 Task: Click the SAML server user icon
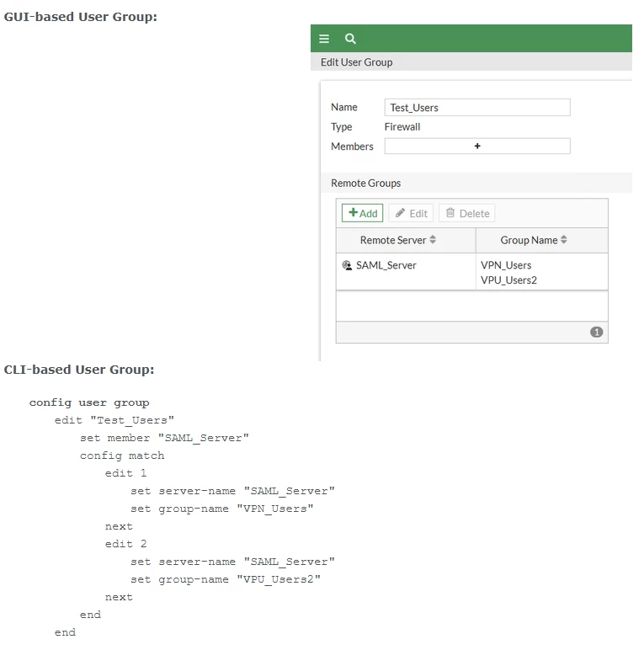(347, 265)
